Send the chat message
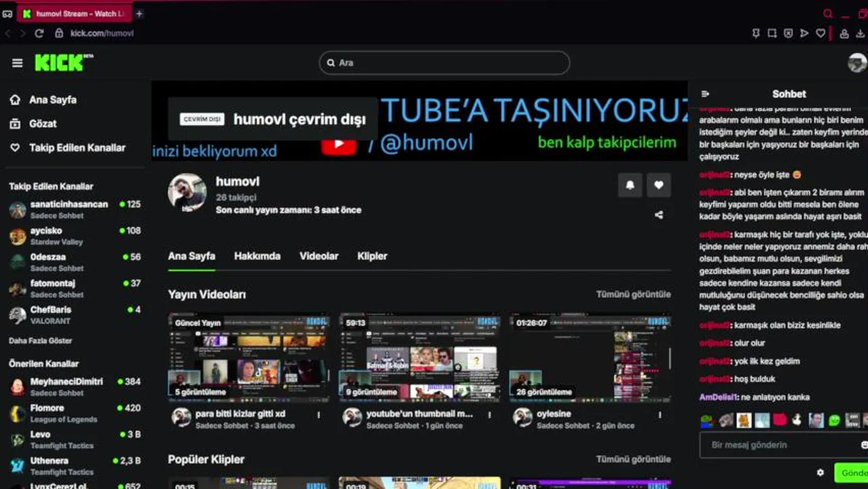This screenshot has width=868, height=489. click(852, 473)
